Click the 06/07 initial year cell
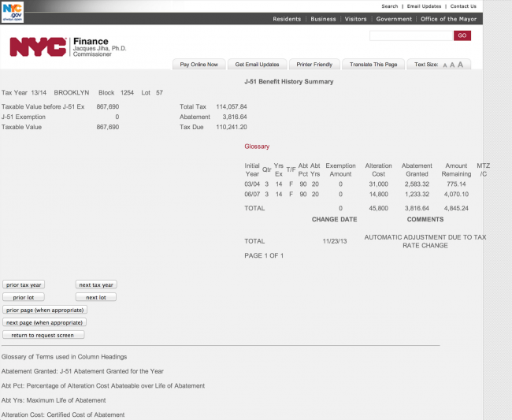The width and height of the screenshot is (512, 420). (x=252, y=194)
